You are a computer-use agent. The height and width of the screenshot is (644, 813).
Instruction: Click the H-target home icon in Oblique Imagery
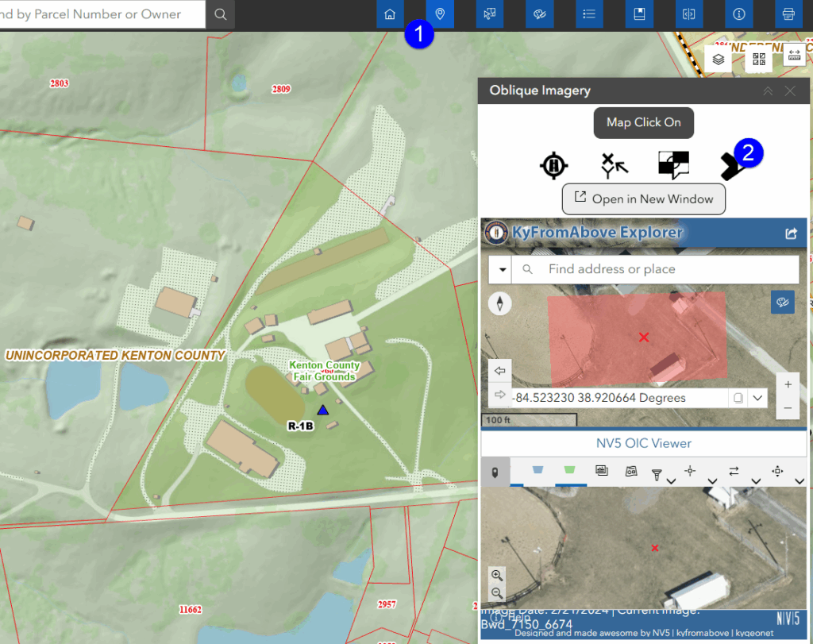tap(553, 165)
